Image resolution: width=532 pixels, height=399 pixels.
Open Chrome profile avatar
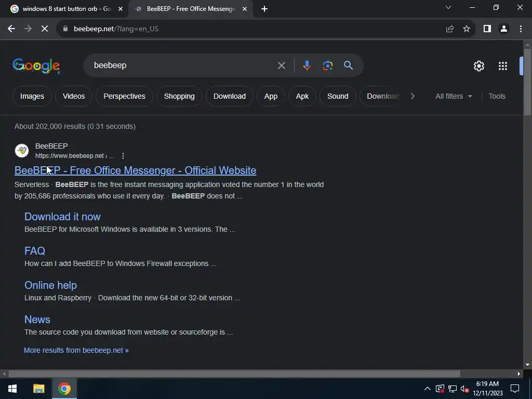point(504,29)
